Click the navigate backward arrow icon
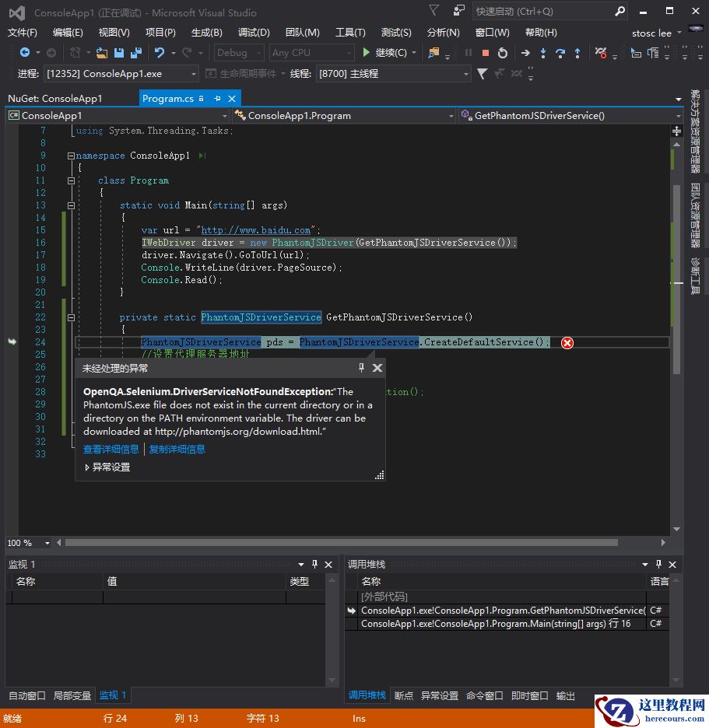 [24, 53]
